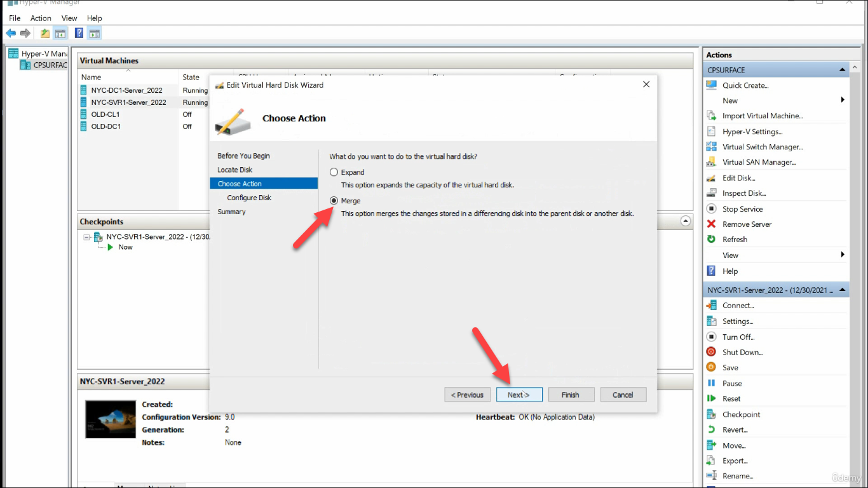Open Virtual SAN Manager icon
868x488 pixels.
(x=712, y=162)
